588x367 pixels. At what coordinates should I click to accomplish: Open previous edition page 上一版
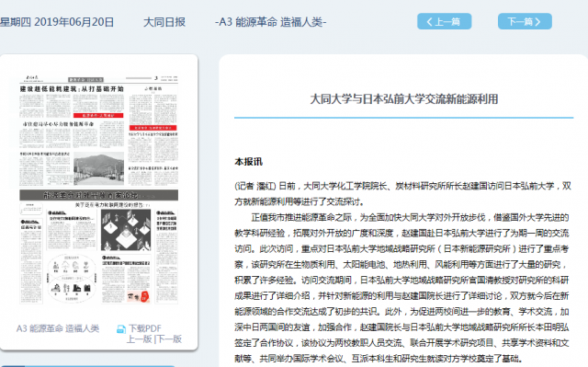pos(139,339)
